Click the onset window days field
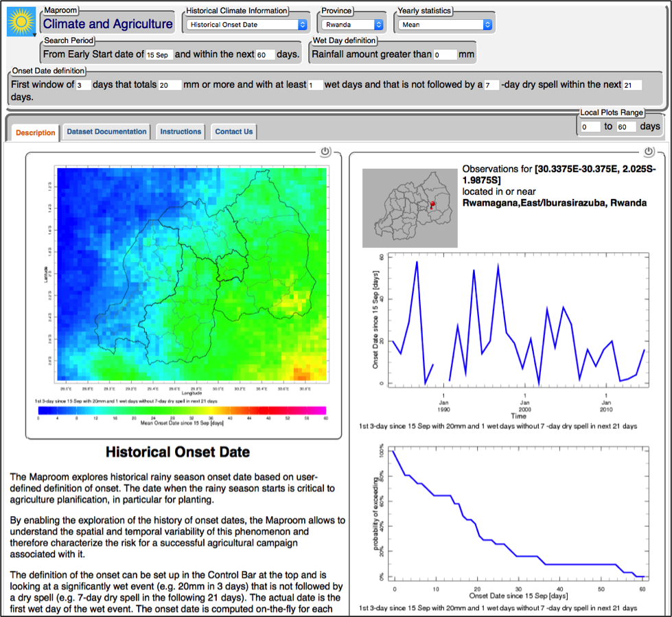 pyautogui.click(x=82, y=85)
